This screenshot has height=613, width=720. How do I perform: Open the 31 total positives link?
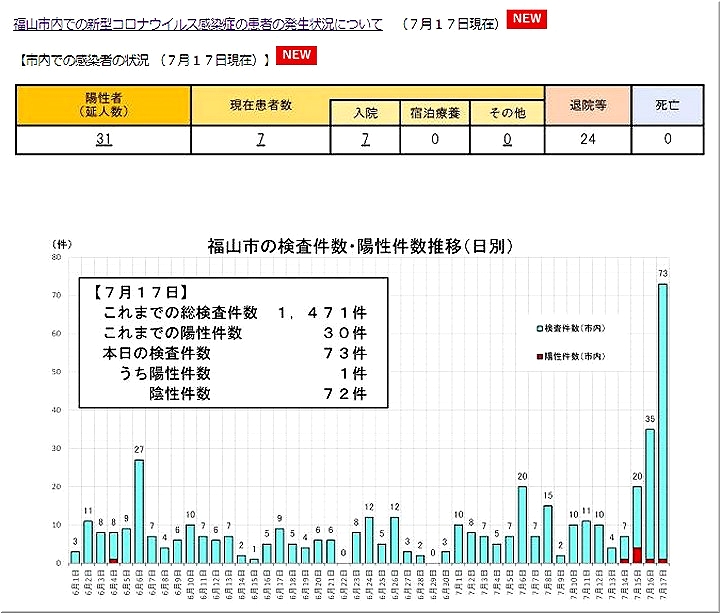coord(103,140)
